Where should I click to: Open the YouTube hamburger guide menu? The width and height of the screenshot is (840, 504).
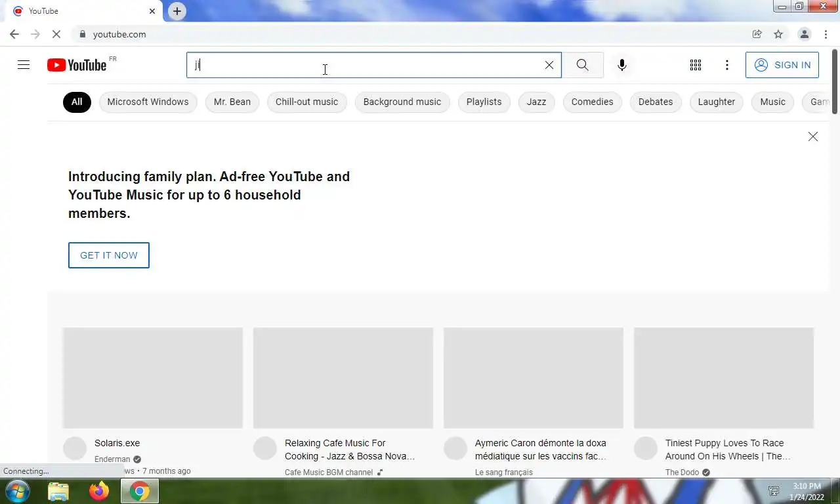pos(24,65)
